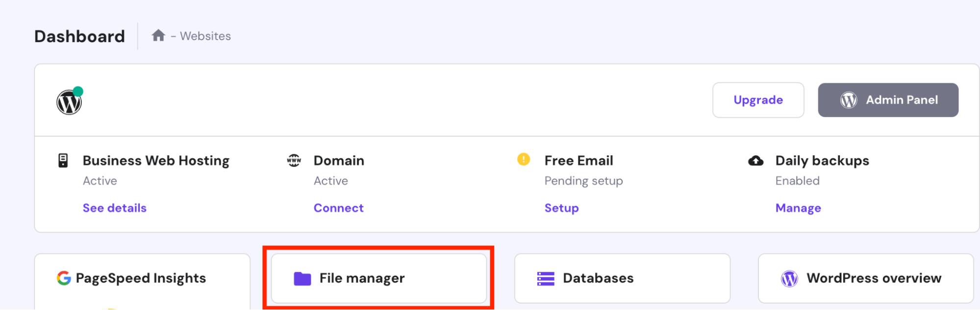Click the home breadcrumb icon
The height and width of the screenshot is (310, 980).
click(158, 36)
